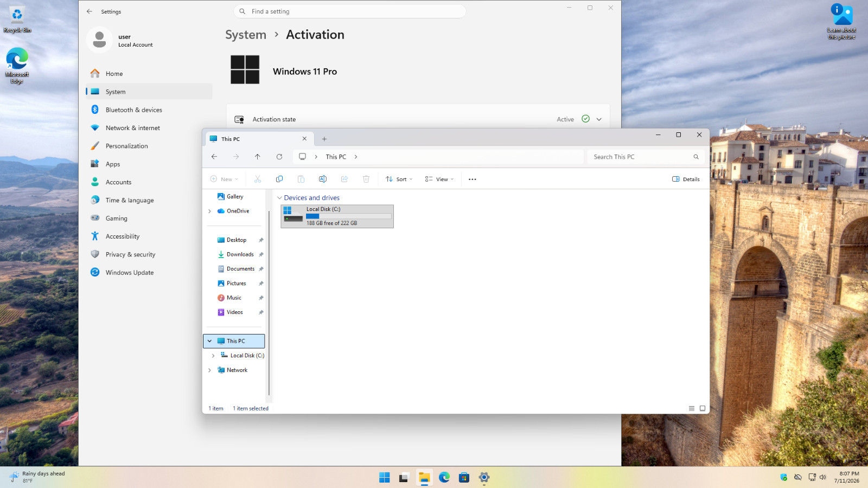Viewport: 868px width, 488px height.
Task: Open Accessibility settings page
Action: tap(149, 236)
